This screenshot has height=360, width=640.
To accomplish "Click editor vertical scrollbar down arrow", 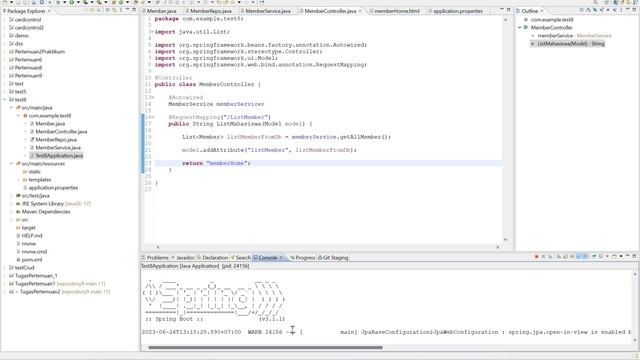I will 505,240.
